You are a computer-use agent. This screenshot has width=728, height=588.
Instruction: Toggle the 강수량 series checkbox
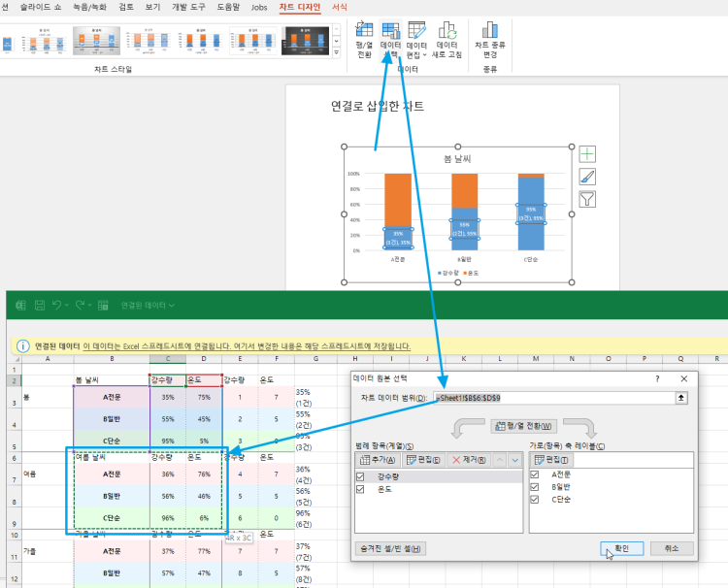(360, 476)
